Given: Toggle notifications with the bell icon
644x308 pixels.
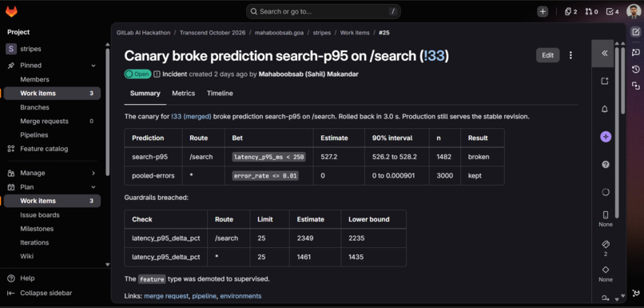Looking at the screenshot, I should 605,109.
